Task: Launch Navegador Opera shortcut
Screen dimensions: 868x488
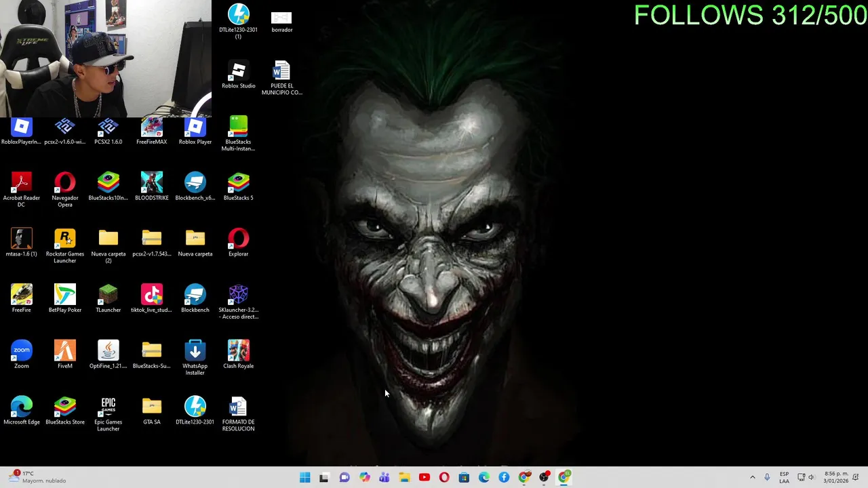Action: tap(65, 189)
